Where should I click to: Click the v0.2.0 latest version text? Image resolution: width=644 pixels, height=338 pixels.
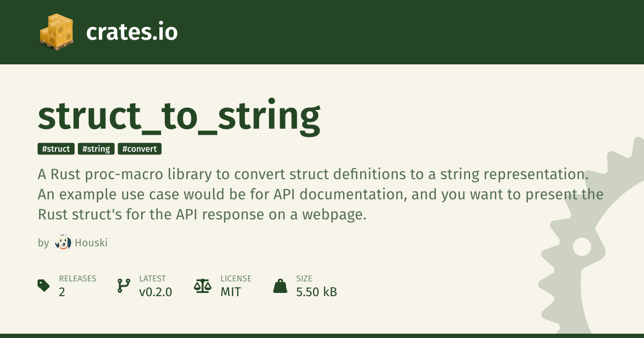coord(156,292)
